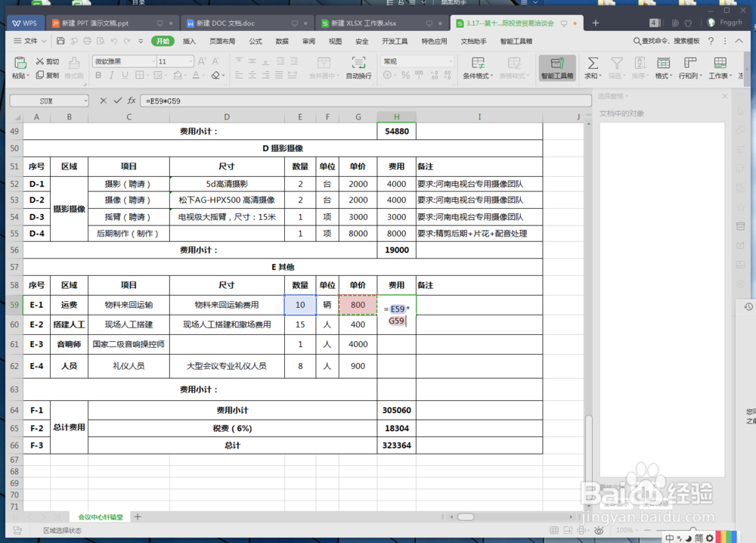This screenshot has height=543, width=756.
Task: Click the Auto Wrap (自动换行) icon
Action: click(358, 64)
